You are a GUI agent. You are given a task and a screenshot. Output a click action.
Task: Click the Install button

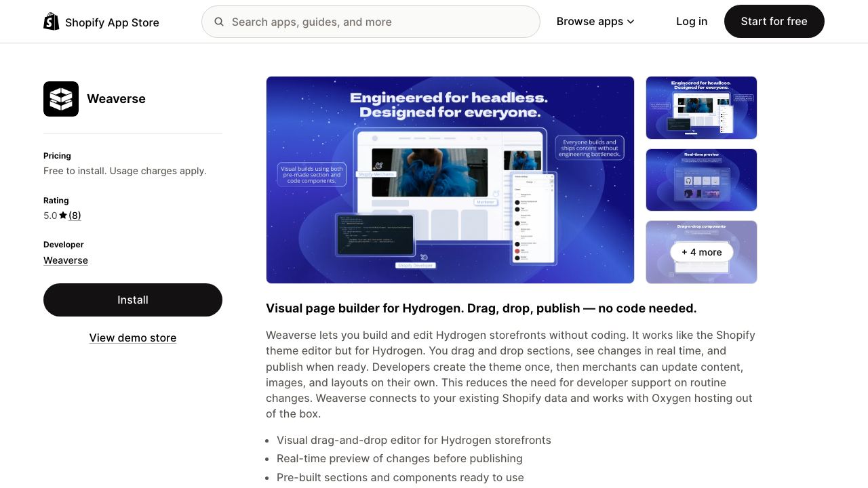click(133, 300)
